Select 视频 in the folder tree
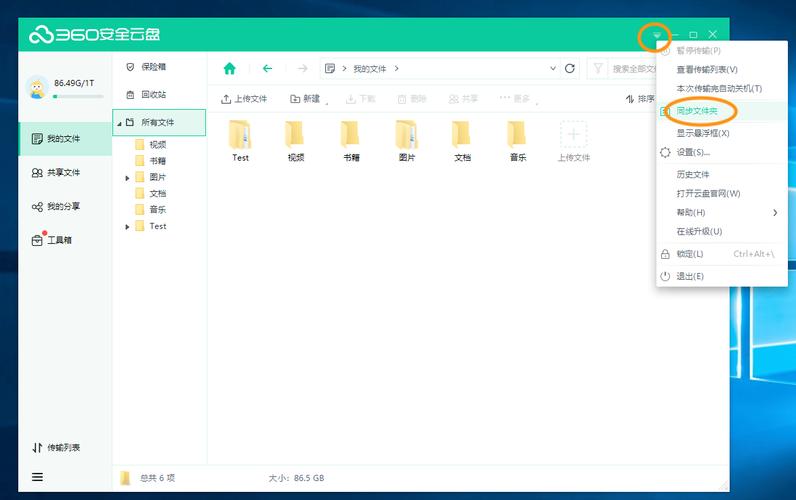 [x=157, y=145]
